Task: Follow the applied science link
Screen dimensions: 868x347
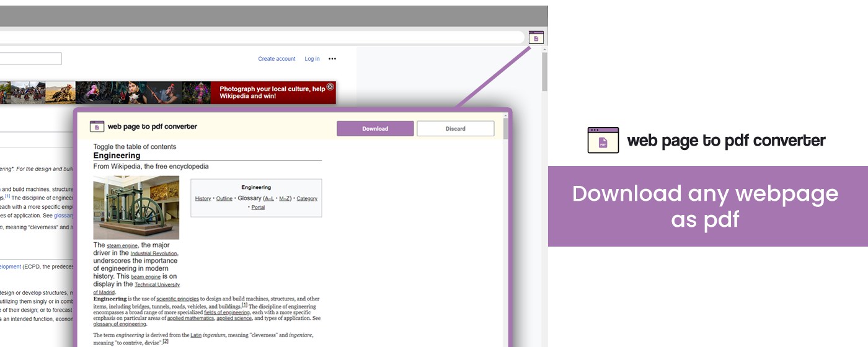Action: click(x=234, y=318)
